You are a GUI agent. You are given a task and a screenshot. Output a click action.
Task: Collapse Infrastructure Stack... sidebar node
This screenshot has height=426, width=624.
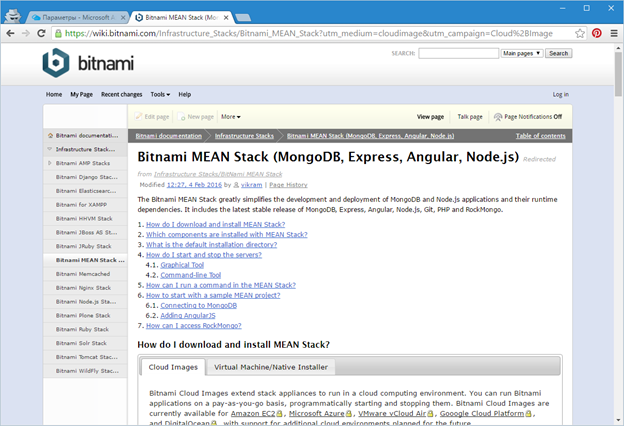50,149
